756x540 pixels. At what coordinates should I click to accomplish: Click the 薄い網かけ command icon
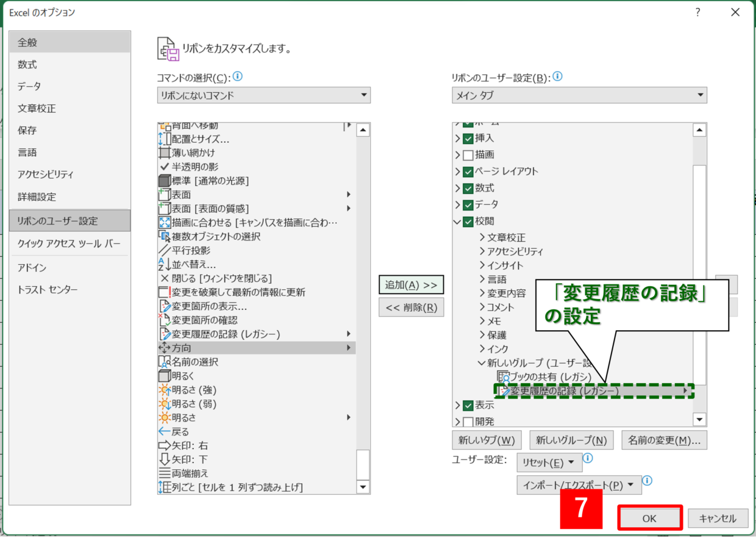click(165, 153)
